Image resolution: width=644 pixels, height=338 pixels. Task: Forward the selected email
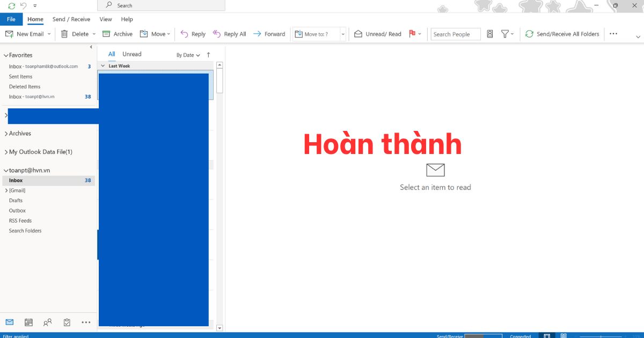click(x=269, y=34)
